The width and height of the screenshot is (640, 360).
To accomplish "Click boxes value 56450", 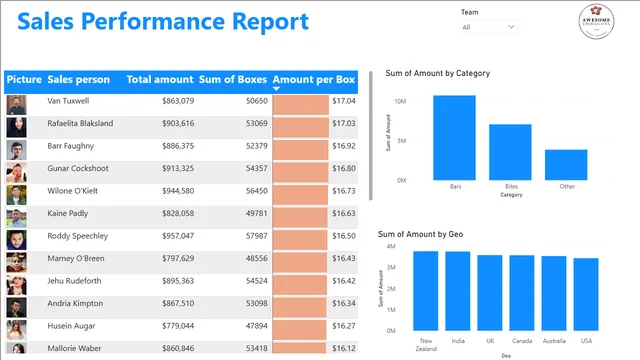I will coord(257,191).
